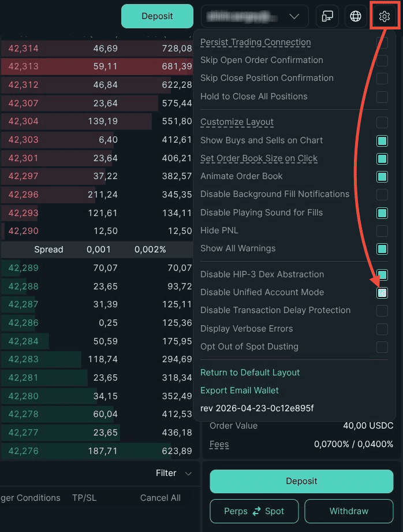Screen dimensions: 403x532
Task: Open the TP/SL column header
Action: click(84, 498)
